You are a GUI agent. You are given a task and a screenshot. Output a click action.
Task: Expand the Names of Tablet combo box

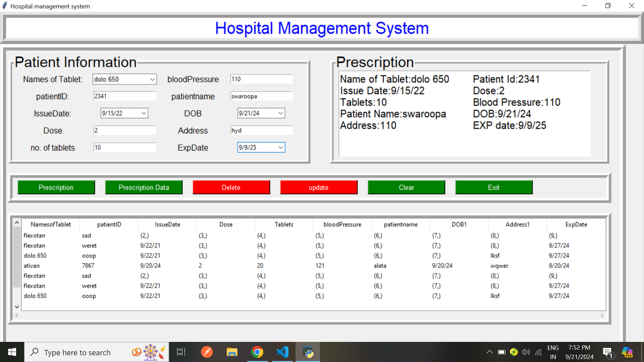152,79
